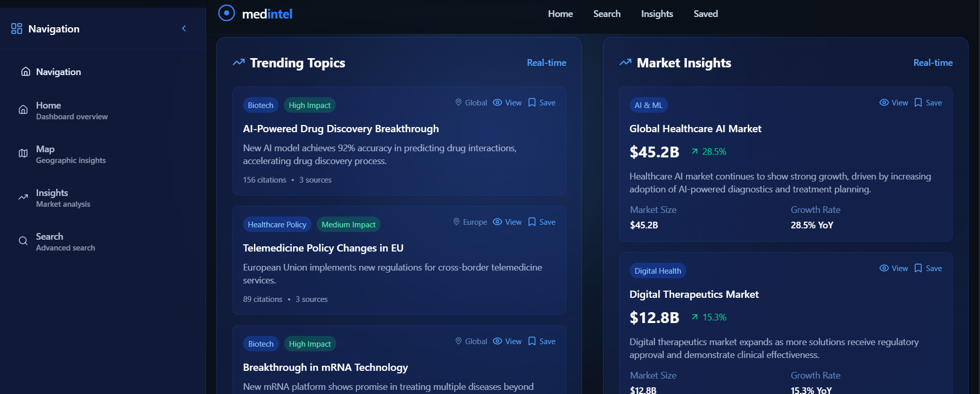View the mRNA Technology card via the eye icon

point(497,341)
